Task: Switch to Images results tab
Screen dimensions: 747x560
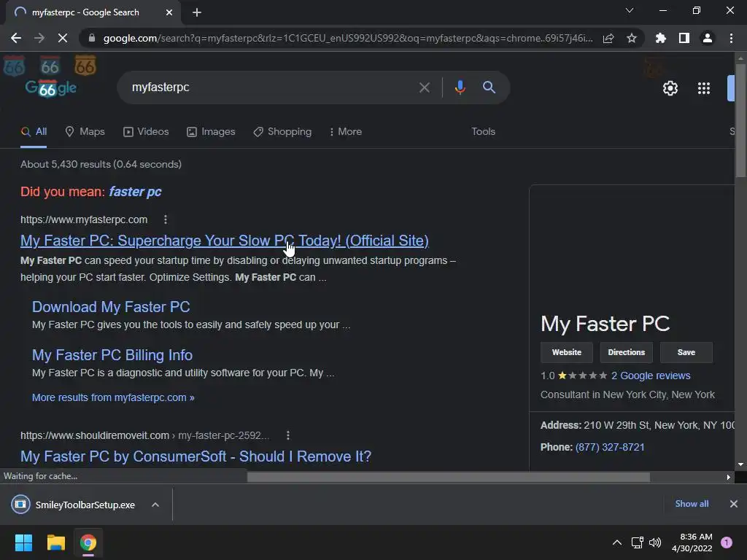Action: click(x=211, y=132)
